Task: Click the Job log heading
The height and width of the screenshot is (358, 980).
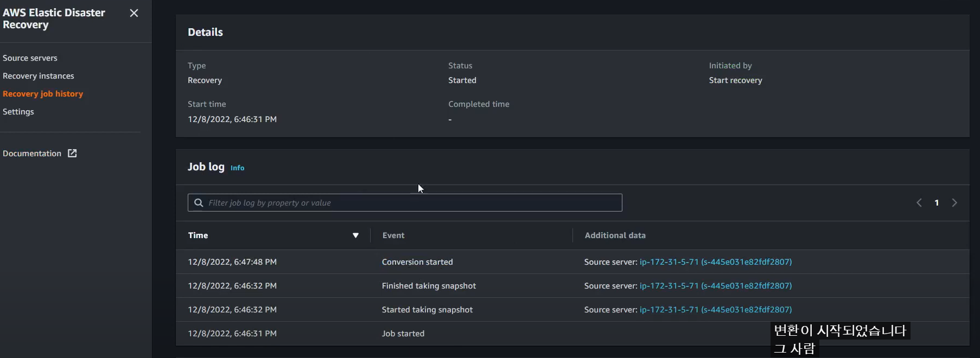Action: click(x=206, y=167)
